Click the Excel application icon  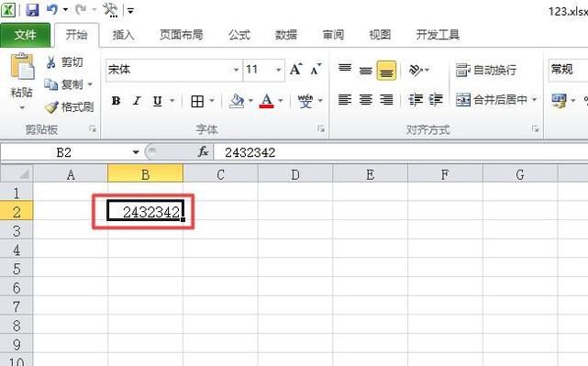pos(8,10)
